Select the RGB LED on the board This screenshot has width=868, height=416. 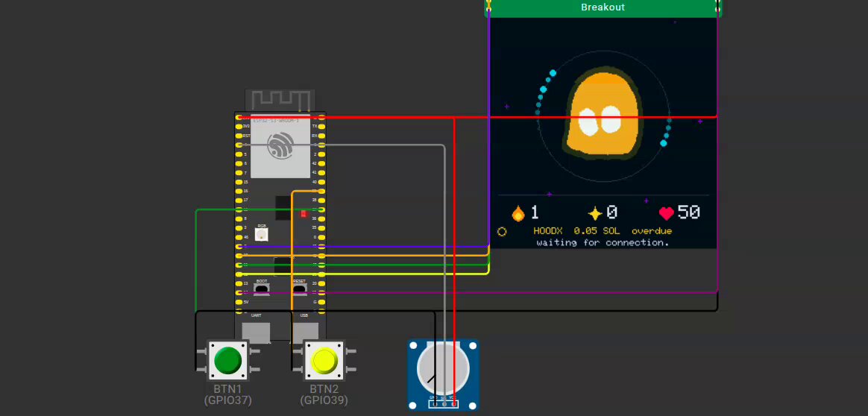261,233
